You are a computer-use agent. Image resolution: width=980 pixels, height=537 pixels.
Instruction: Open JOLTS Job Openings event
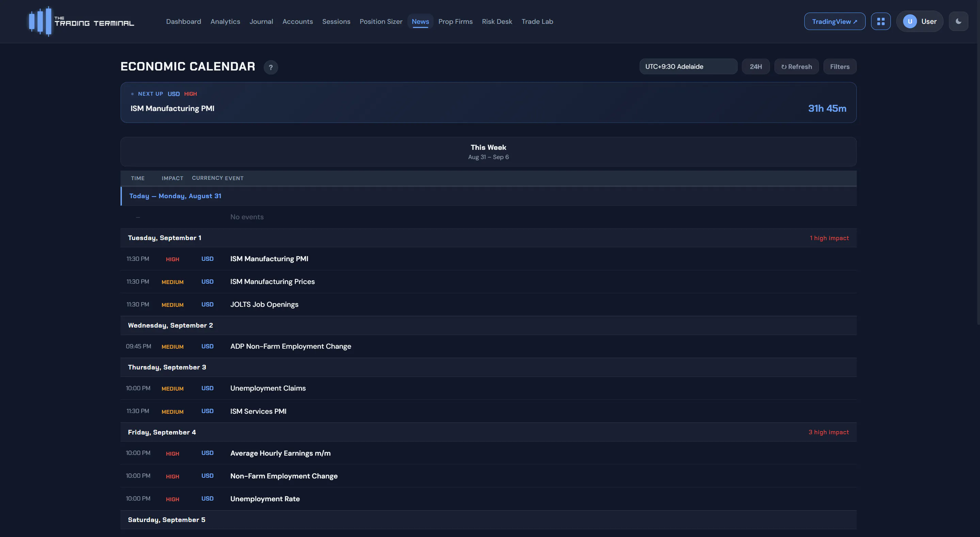click(x=488, y=304)
